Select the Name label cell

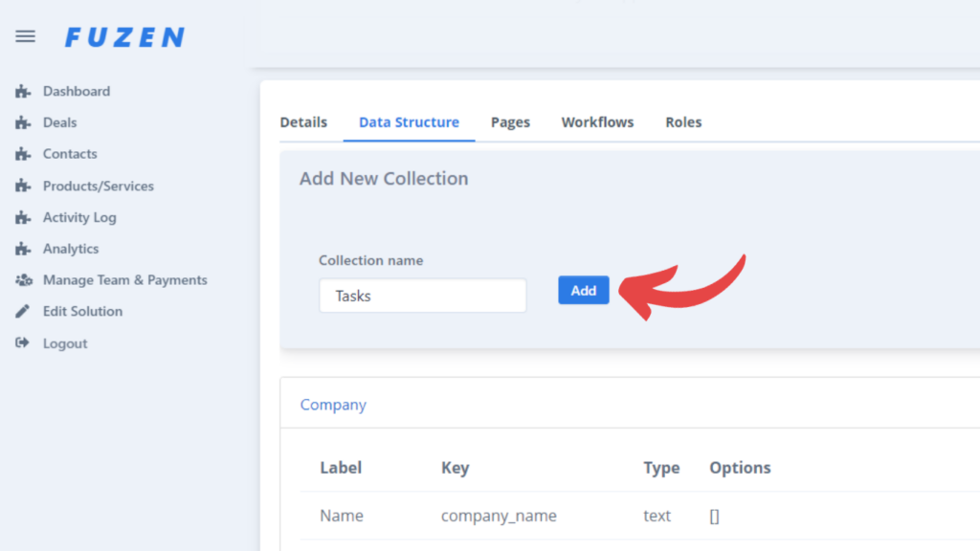click(342, 516)
